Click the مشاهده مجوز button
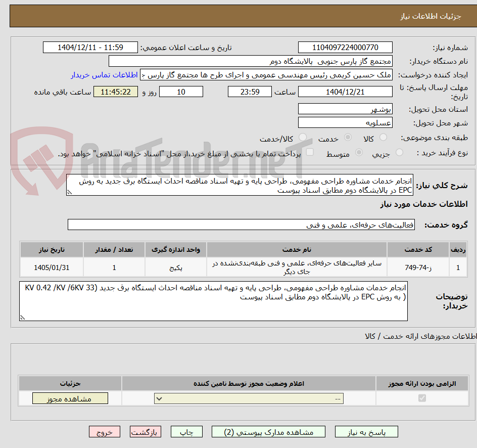The height and width of the screenshot is (448, 477). (x=70, y=398)
